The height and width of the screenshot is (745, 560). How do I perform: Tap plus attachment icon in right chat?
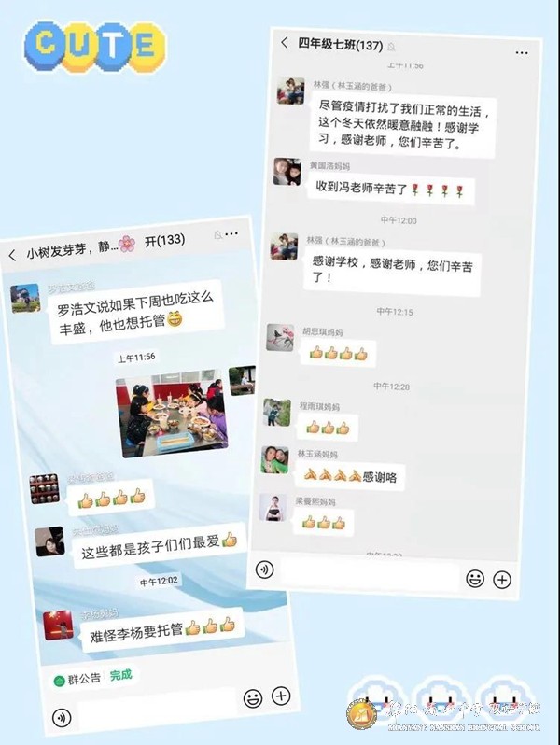[x=502, y=579]
